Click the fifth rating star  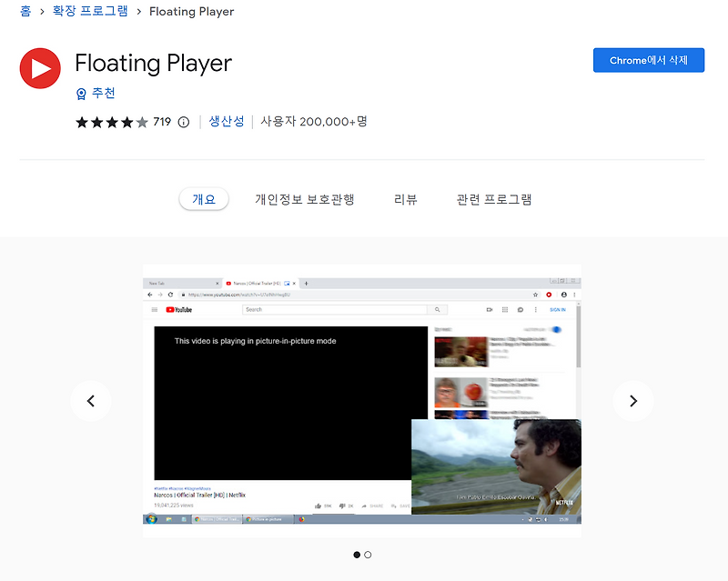click(140, 121)
